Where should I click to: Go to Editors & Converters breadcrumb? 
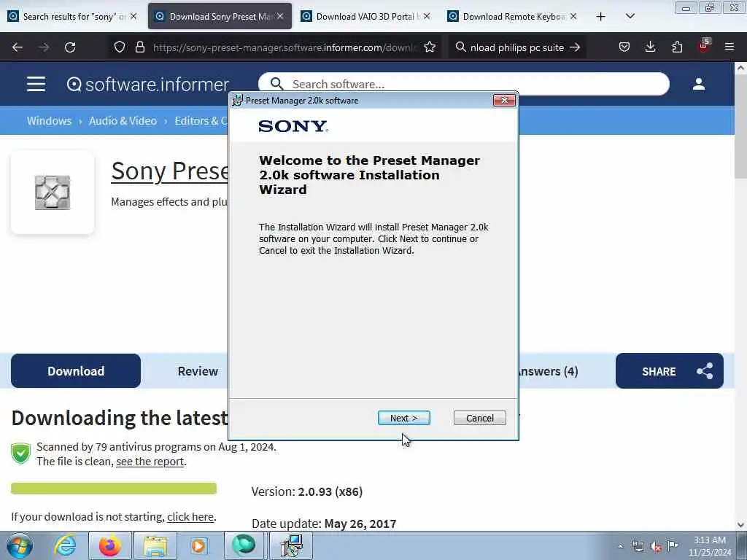point(201,121)
